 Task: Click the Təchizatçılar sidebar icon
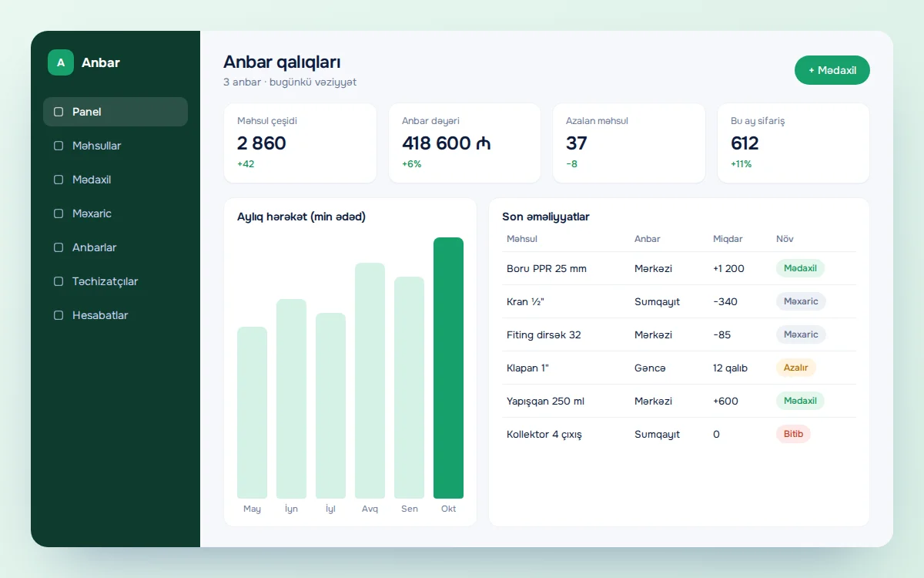59,281
